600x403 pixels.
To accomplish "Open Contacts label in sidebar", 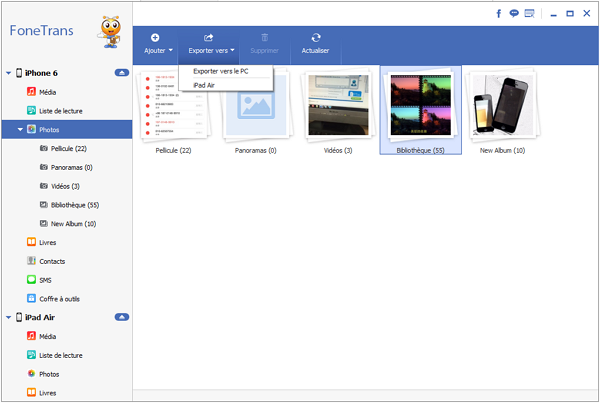I will (52, 261).
